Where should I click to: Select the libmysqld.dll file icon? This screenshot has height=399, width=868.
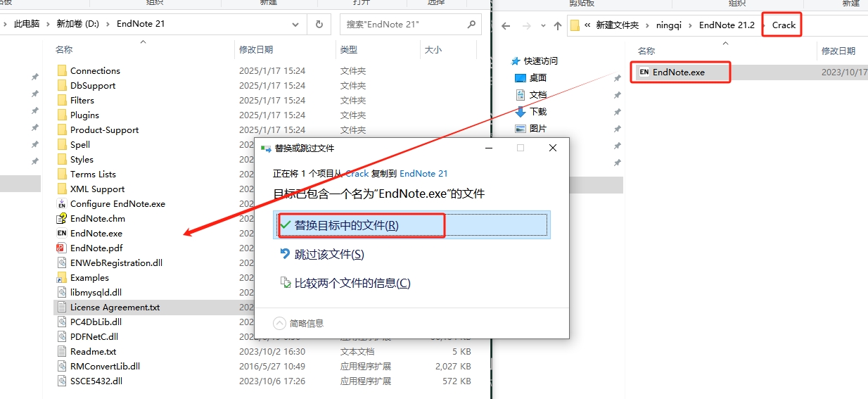[x=61, y=292]
